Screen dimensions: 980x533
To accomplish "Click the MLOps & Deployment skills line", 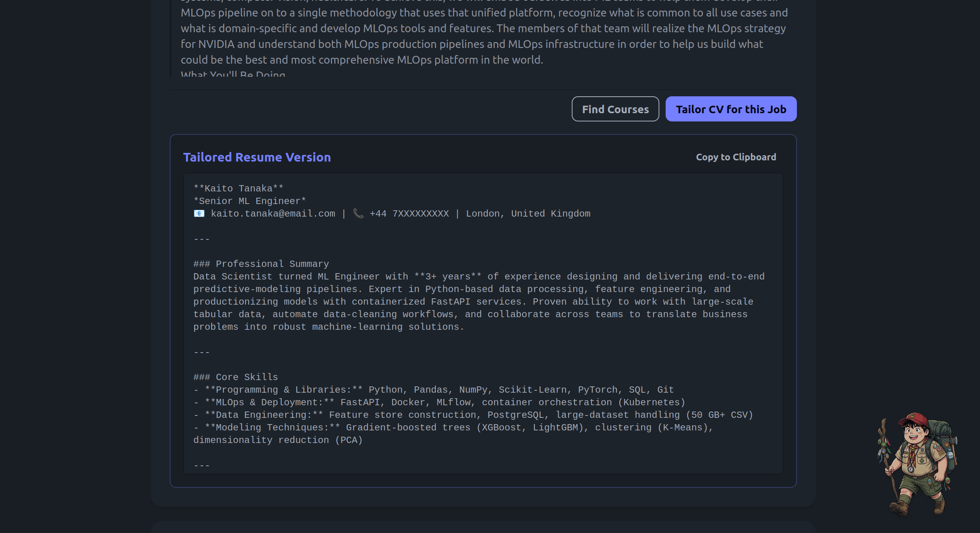I will [x=439, y=403].
